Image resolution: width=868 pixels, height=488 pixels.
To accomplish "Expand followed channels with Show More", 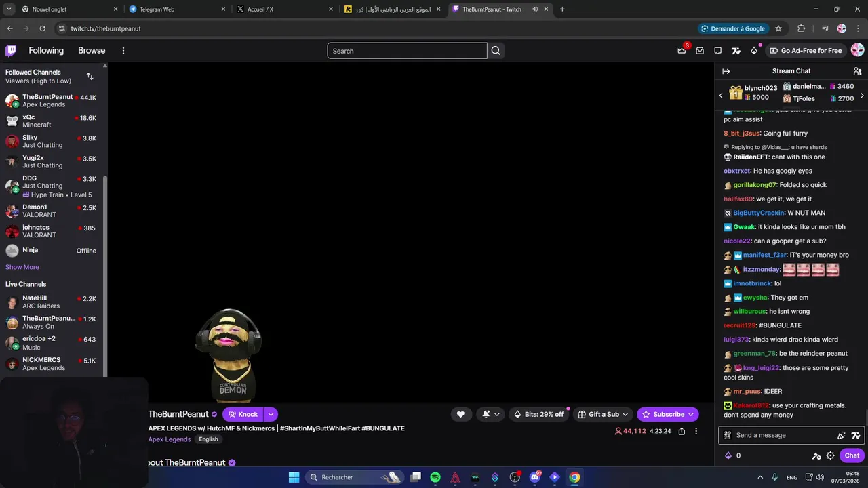I will (22, 267).
